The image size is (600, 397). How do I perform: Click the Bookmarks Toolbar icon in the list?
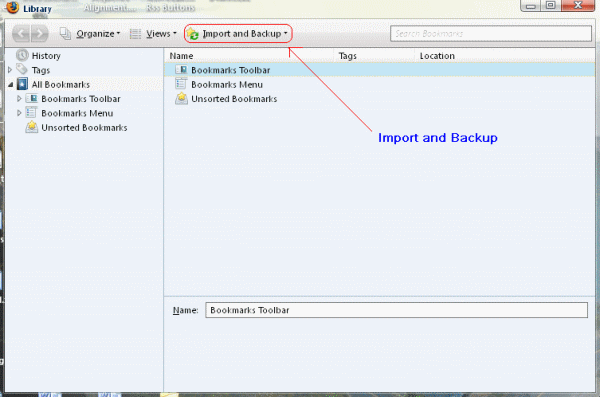click(x=181, y=70)
